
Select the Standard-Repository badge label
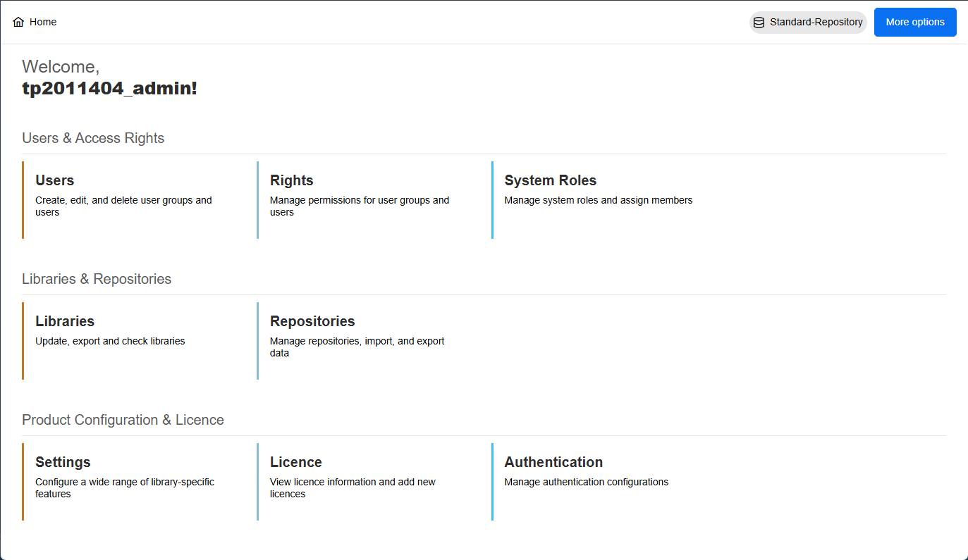(816, 23)
